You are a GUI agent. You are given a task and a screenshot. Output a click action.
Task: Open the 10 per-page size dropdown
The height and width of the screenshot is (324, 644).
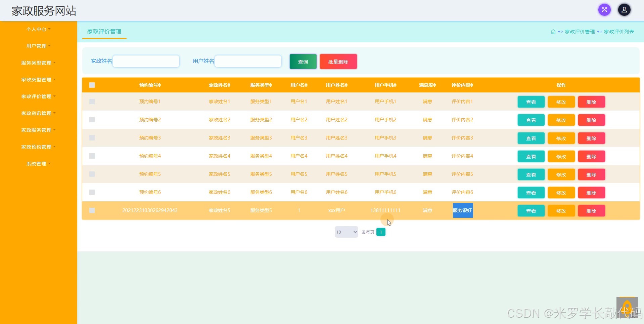point(346,232)
